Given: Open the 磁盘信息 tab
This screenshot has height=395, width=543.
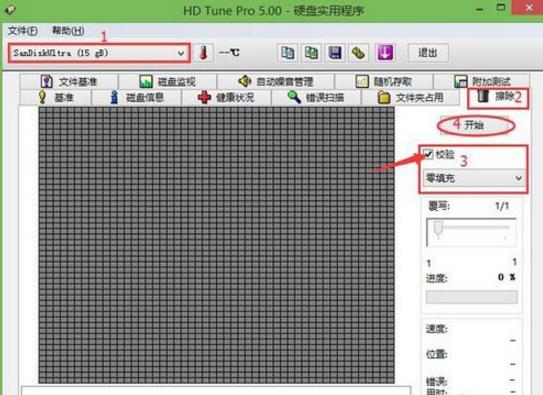Looking at the screenshot, I should (x=136, y=97).
